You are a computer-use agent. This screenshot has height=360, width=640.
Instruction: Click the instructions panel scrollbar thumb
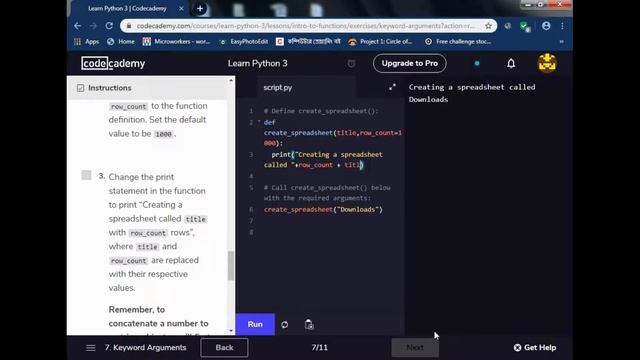tap(231, 266)
